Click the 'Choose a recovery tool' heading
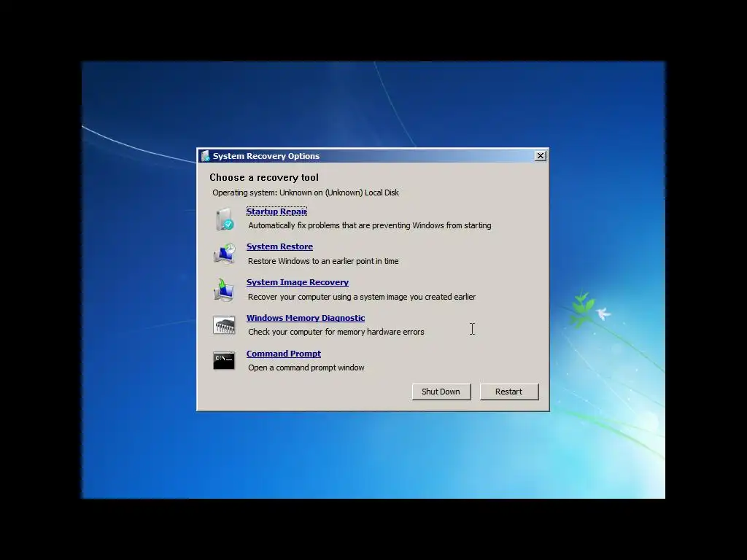This screenshot has height=560, width=747. [x=264, y=178]
